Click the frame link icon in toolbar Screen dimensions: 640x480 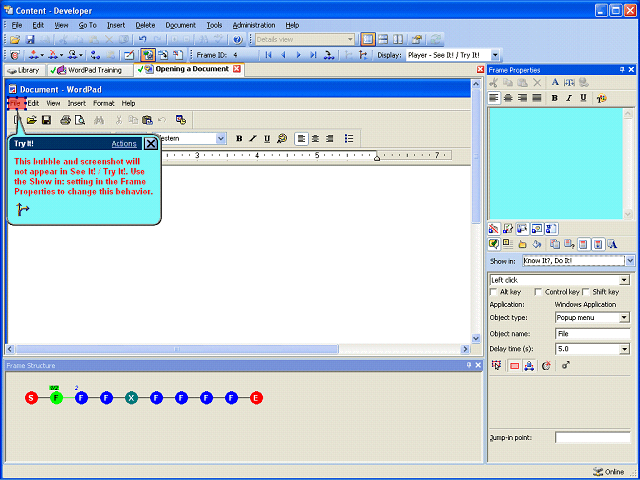(x=95, y=55)
